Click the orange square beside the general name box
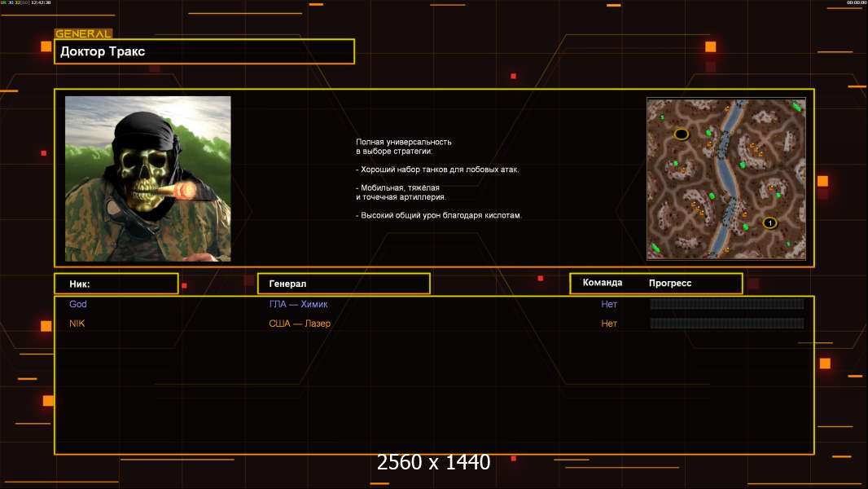 (46, 46)
